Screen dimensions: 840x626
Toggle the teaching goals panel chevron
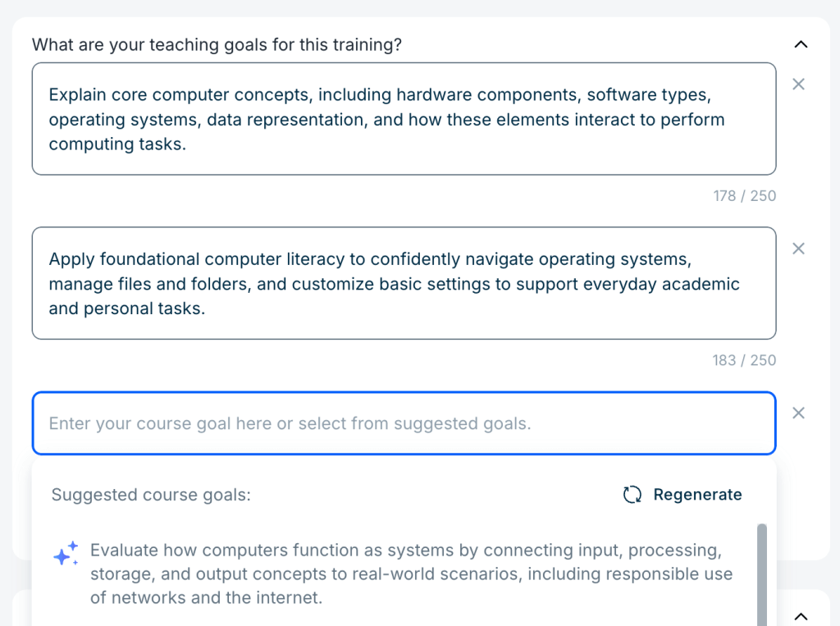click(x=801, y=44)
